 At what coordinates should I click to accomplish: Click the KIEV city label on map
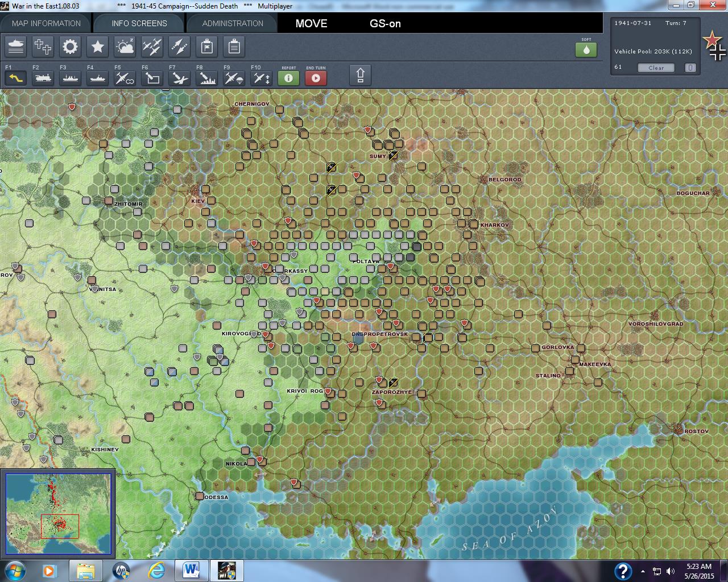point(198,201)
